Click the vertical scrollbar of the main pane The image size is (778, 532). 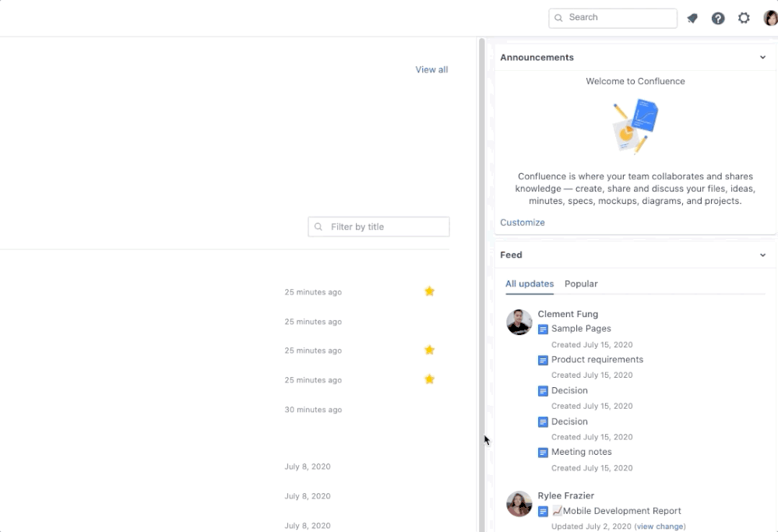pos(481,285)
